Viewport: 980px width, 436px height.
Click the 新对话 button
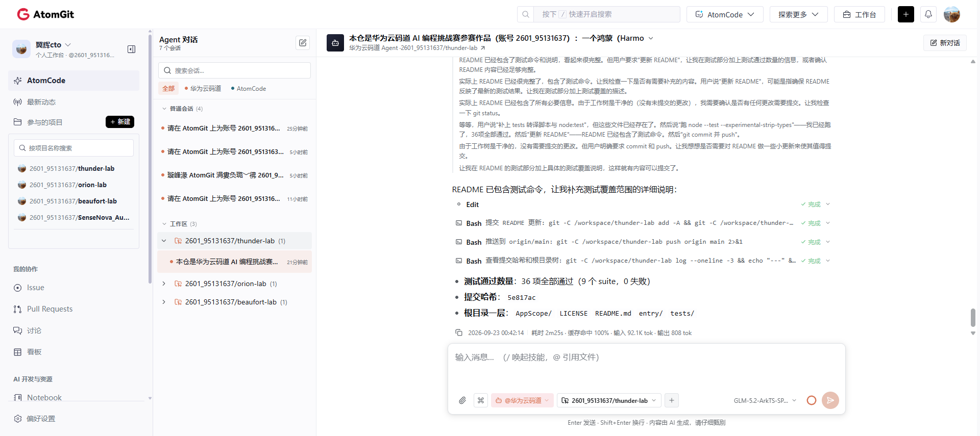coord(945,43)
